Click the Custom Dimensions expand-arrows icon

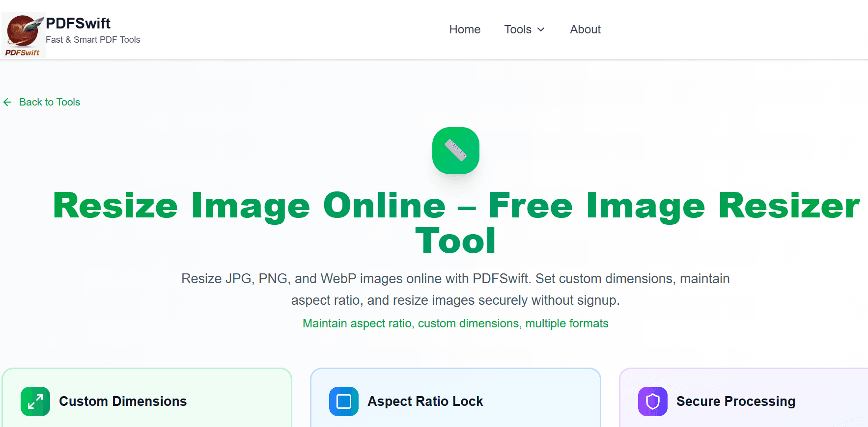(35, 401)
